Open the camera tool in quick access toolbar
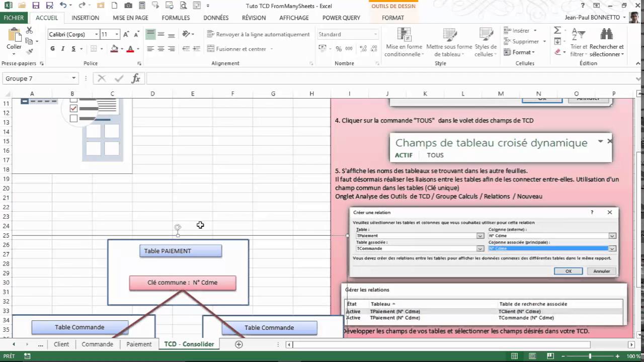The height and width of the screenshot is (362, 644). tap(128, 6)
